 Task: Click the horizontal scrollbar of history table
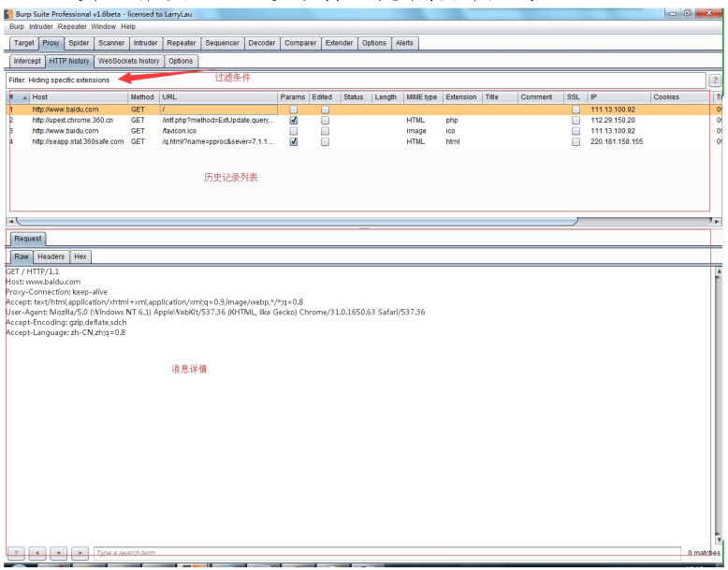(x=298, y=221)
